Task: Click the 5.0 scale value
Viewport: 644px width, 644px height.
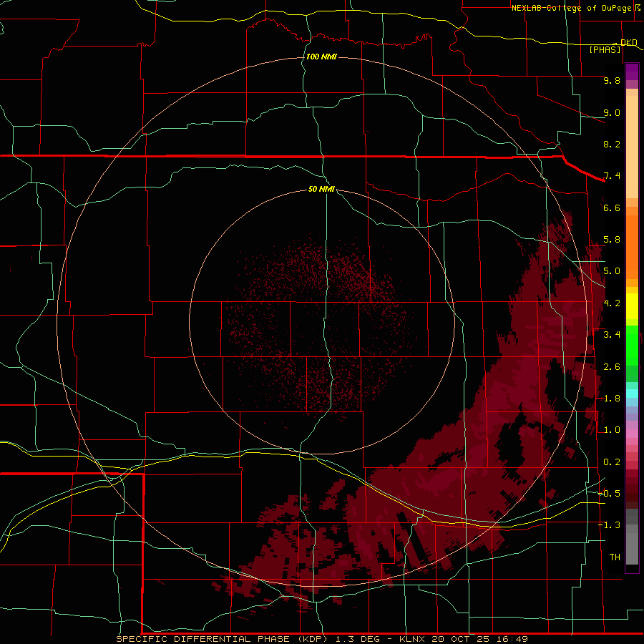Action: pyautogui.click(x=612, y=271)
